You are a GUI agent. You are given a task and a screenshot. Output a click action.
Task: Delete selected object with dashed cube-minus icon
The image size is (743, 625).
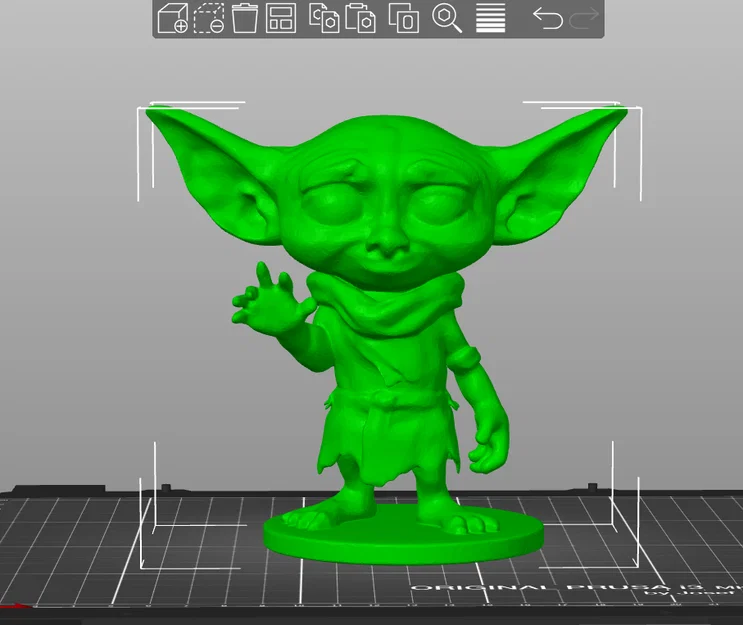[x=209, y=18]
